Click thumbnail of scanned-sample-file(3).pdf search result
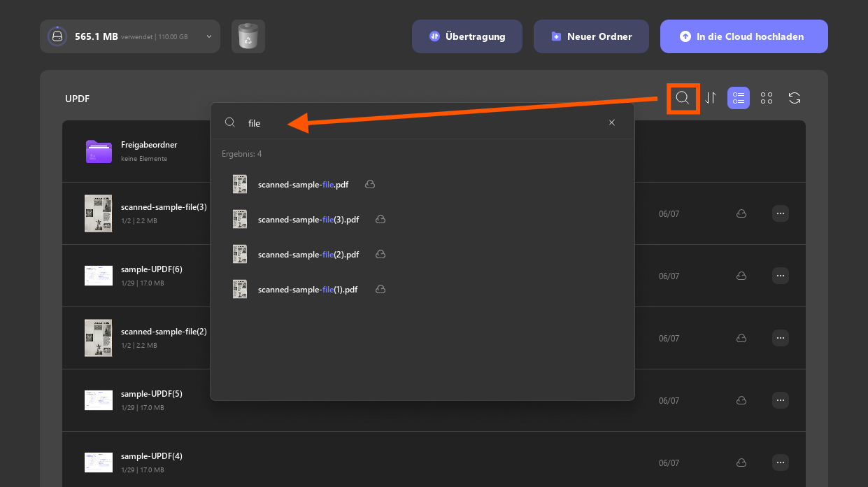 click(x=240, y=219)
